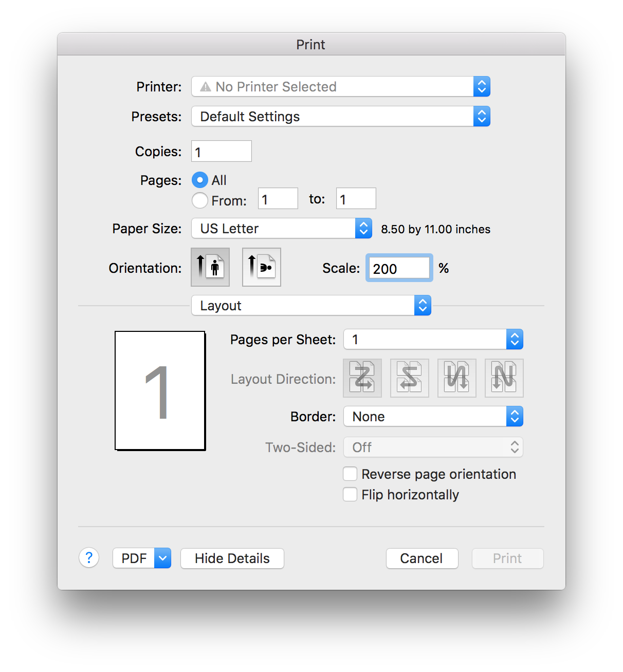
Task: Open the Border dropdown
Action: click(x=433, y=416)
